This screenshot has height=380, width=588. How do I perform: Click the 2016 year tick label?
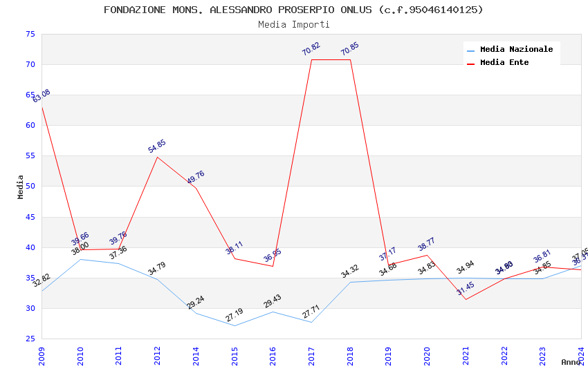[273, 356]
